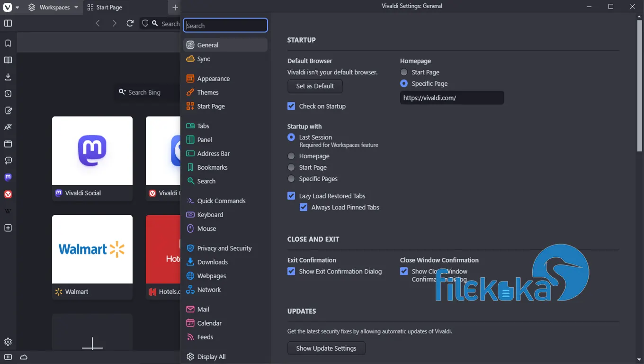Select Homepage startup radio option

pyautogui.click(x=291, y=156)
